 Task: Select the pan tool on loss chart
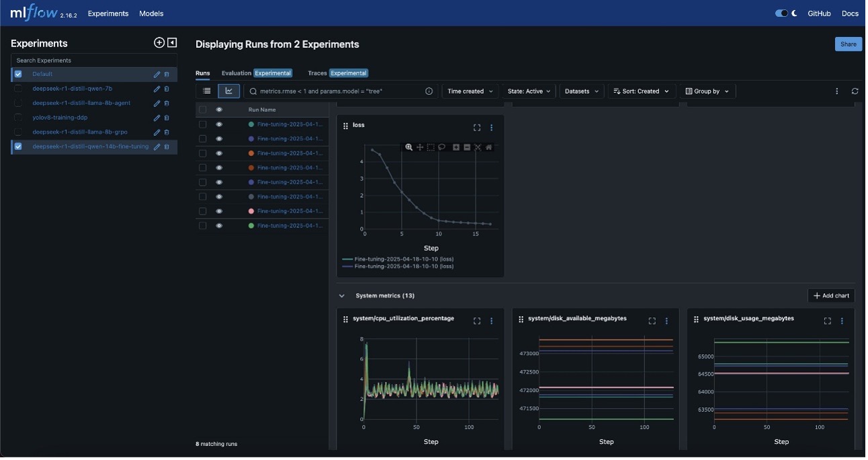click(x=420, y=147)
